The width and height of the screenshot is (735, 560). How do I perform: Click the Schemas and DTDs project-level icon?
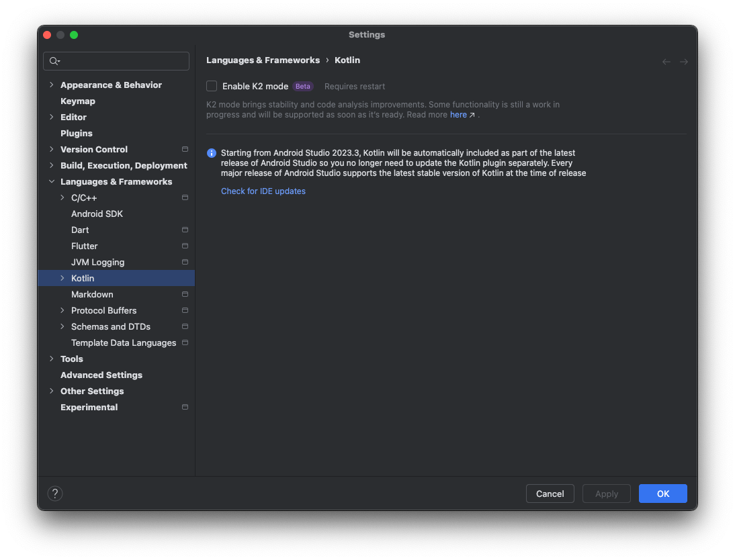click(185, 326)
